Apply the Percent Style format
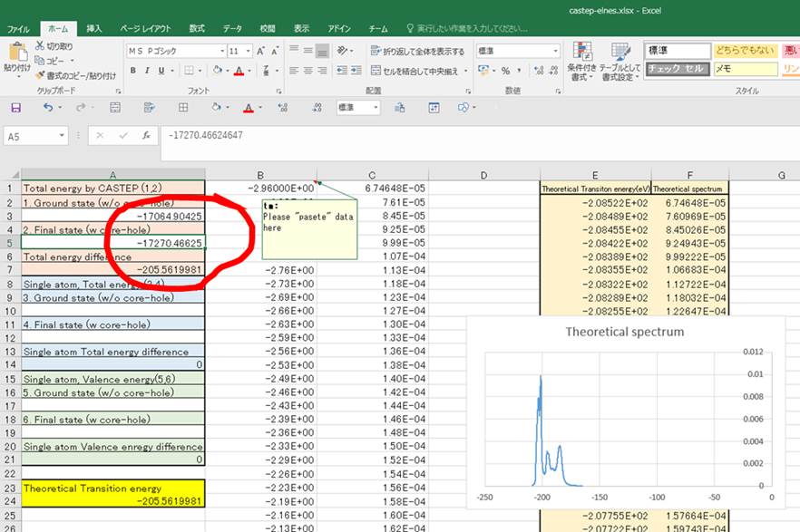800x532 pixels. [x=505, y=71]
